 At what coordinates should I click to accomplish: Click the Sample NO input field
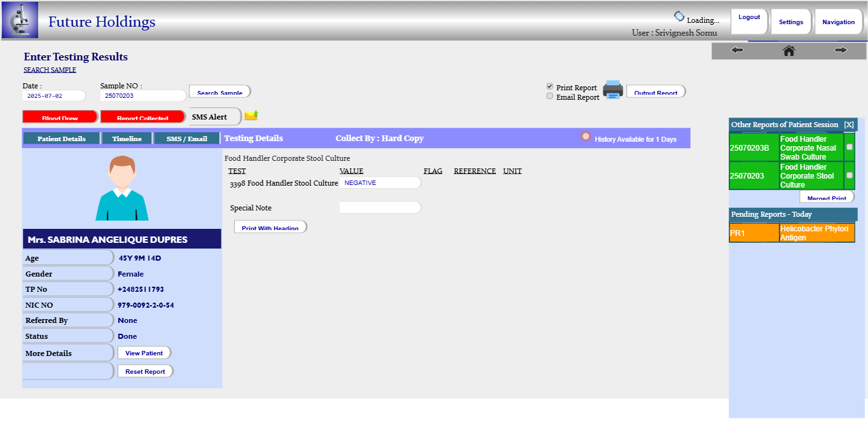click(143, 96)
